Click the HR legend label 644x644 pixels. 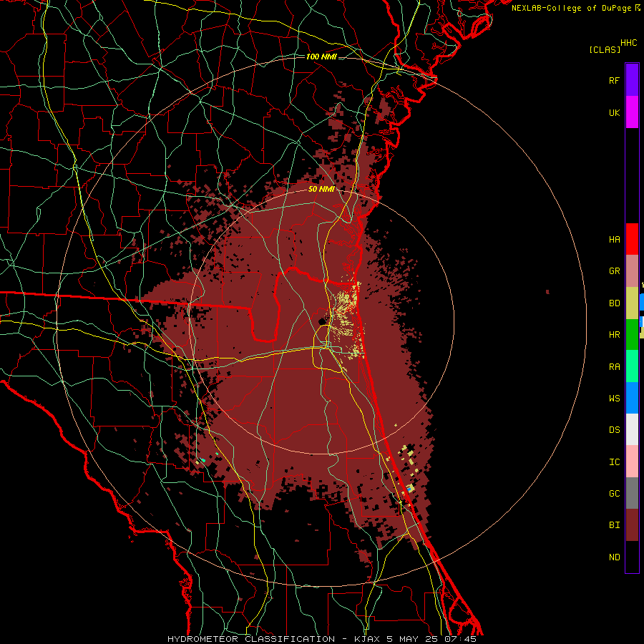click(614, 335)
